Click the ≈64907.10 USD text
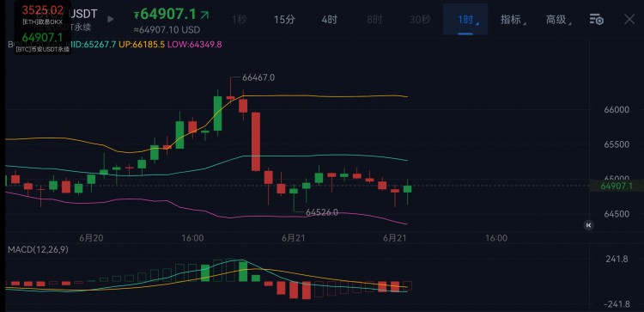The width and height of the screenshot is (644, 312). pyautogui.click(x=167, y=29)
